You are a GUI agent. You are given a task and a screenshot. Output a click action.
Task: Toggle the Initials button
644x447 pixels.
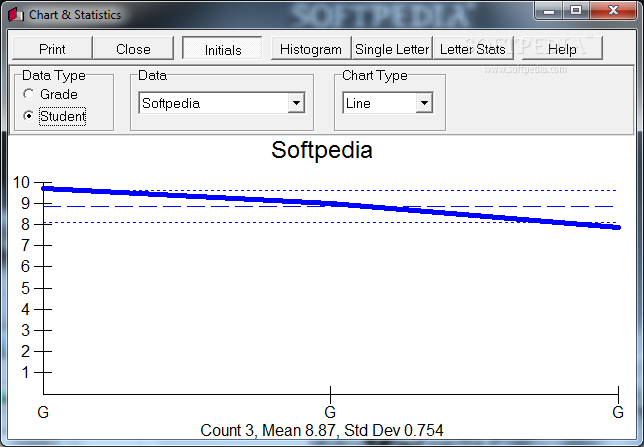click(222, 49)
